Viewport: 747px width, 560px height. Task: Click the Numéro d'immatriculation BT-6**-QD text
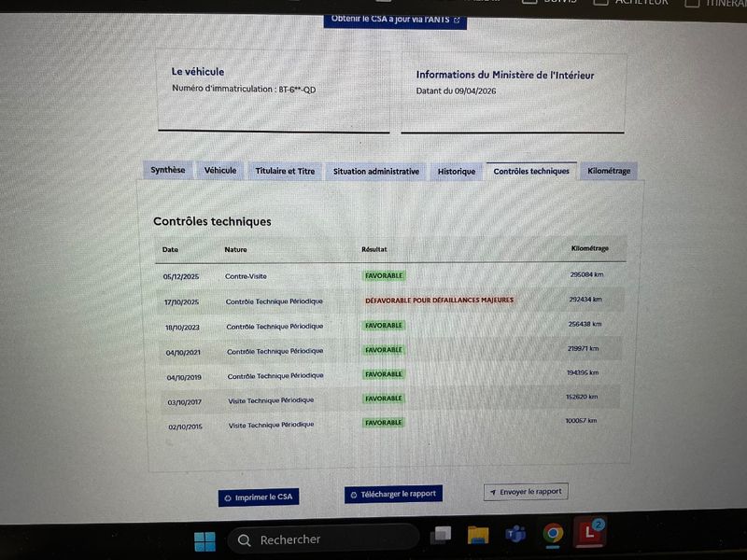click(244, 89)
